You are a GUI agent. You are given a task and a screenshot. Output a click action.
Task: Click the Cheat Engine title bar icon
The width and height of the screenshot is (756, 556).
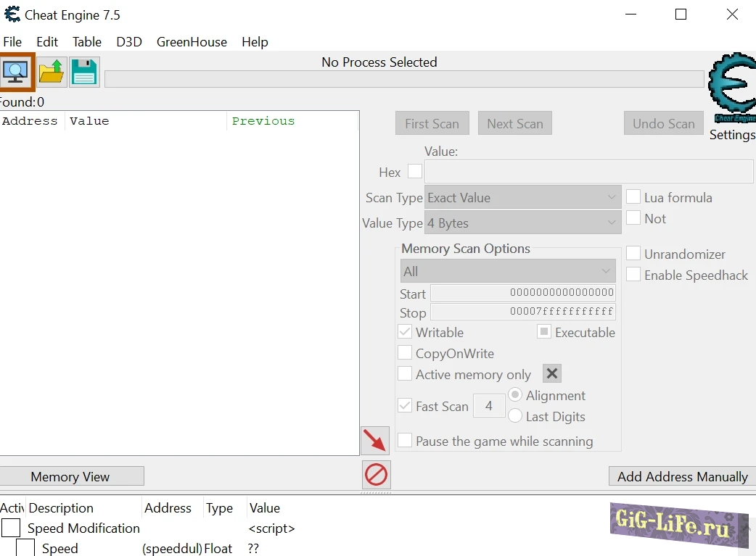[12, 14]
